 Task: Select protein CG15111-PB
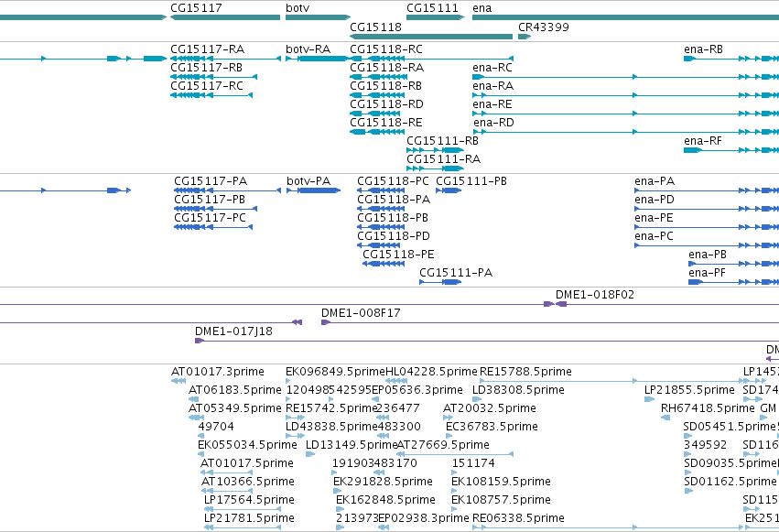pos(471,181)
